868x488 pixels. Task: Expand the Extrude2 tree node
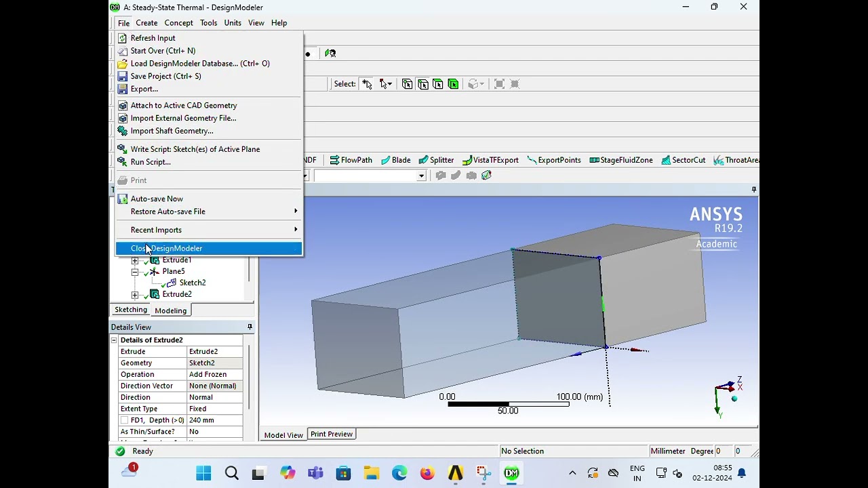pos(135,295)
